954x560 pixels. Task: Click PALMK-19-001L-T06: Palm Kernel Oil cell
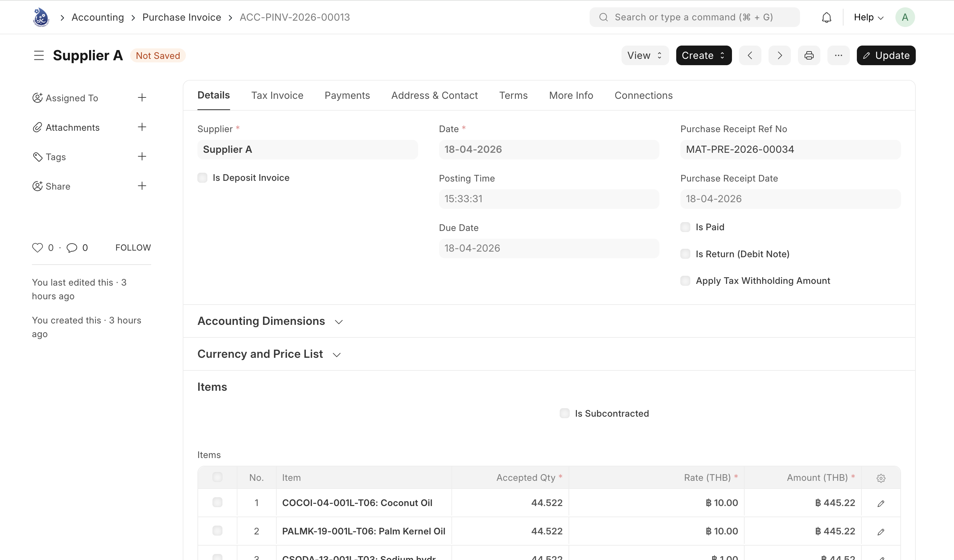point(364,531)
